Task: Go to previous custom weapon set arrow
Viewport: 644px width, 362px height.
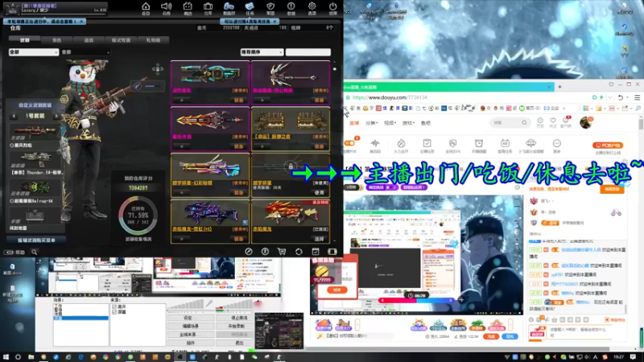Action: 14,116
